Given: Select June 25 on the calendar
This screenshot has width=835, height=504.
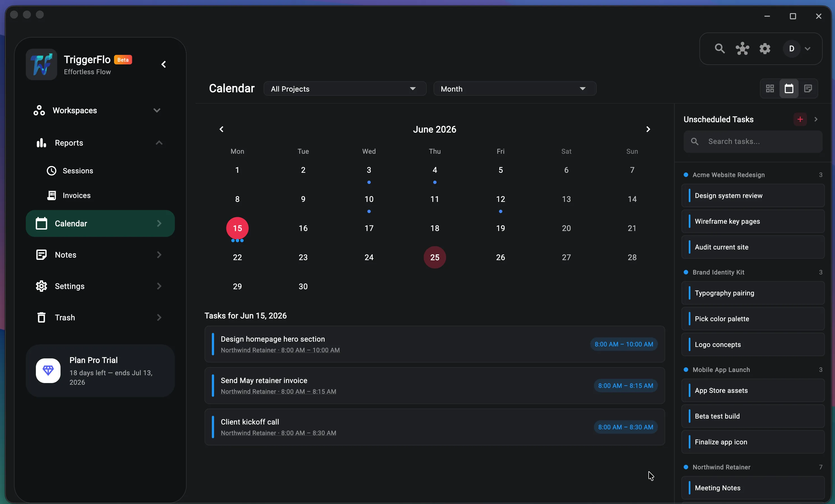Looking at the screenshot, I should [434, 257].
